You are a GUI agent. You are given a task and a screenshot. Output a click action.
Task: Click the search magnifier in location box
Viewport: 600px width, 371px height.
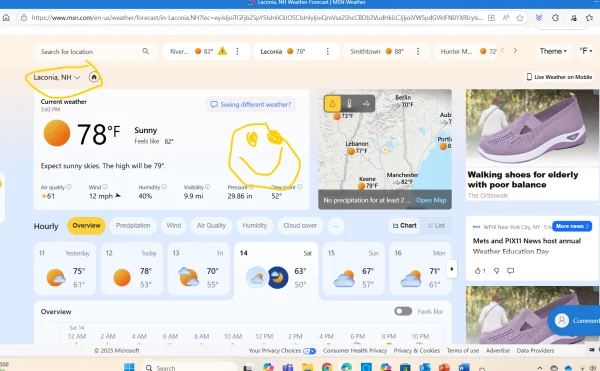(x=146, y=51)
